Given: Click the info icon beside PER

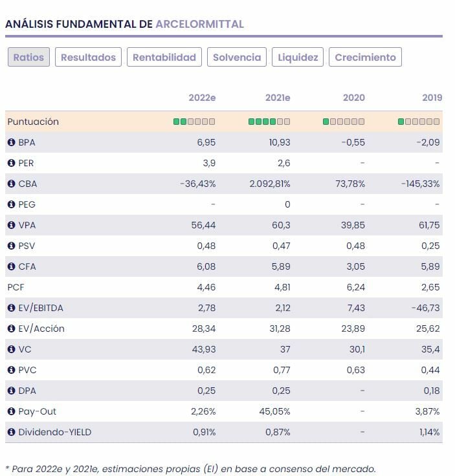Looking at the screenshot, I should (11, 163).
